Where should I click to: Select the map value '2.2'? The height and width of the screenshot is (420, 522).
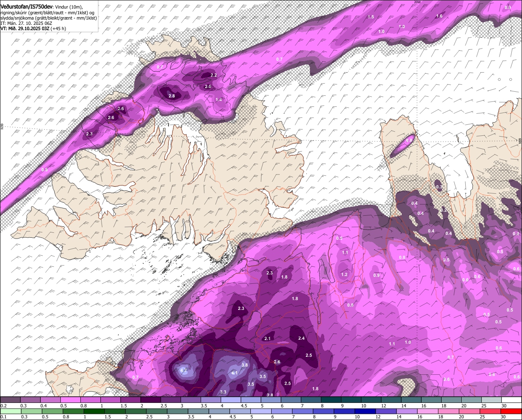(214, 75)
